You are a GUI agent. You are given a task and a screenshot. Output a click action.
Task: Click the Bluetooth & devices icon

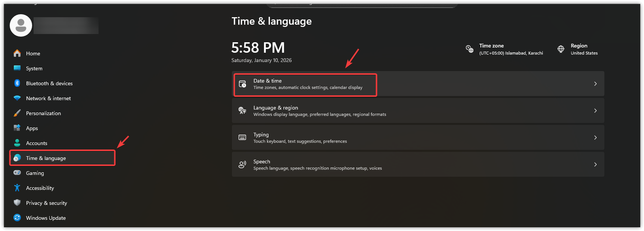17,83
